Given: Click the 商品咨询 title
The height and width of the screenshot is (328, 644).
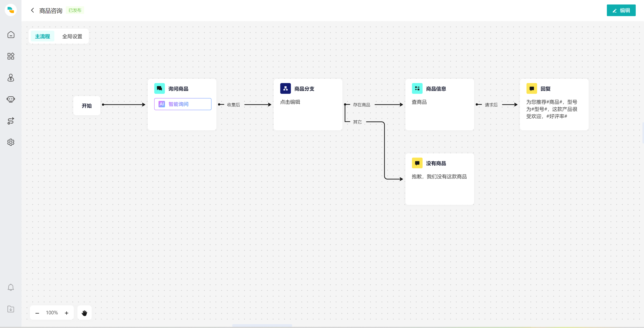Looking at the screenshot, I should pos(51,11).
